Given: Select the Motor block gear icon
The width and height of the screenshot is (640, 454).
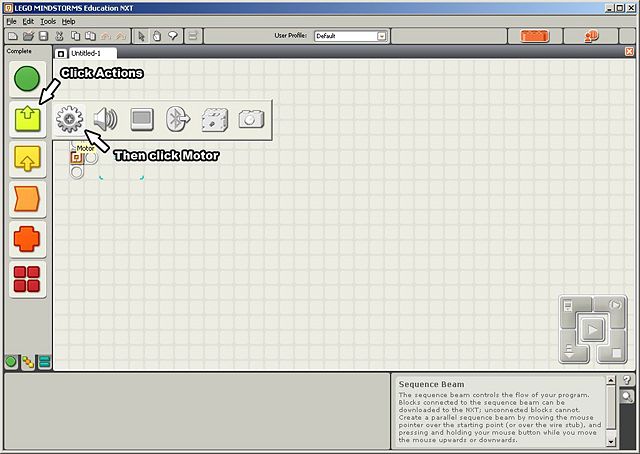Looking at the screenshot, I should click(x=69, y=119).
